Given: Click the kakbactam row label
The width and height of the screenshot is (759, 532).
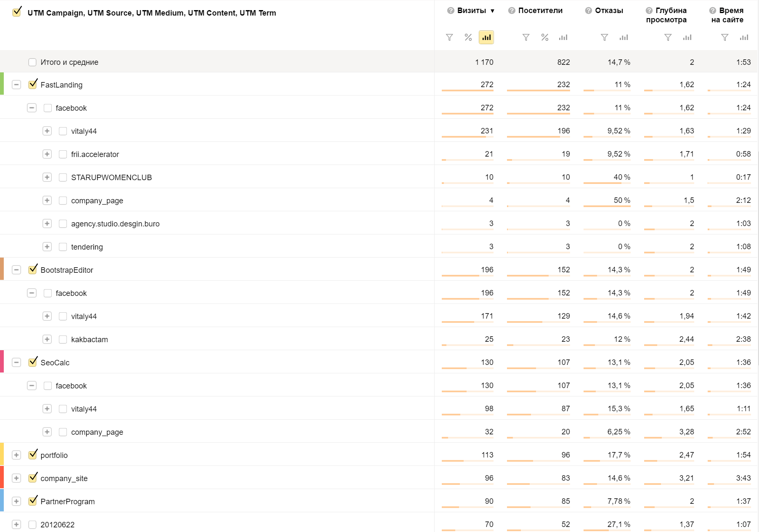Looking at the screenshot, I should tap(89, 339).
